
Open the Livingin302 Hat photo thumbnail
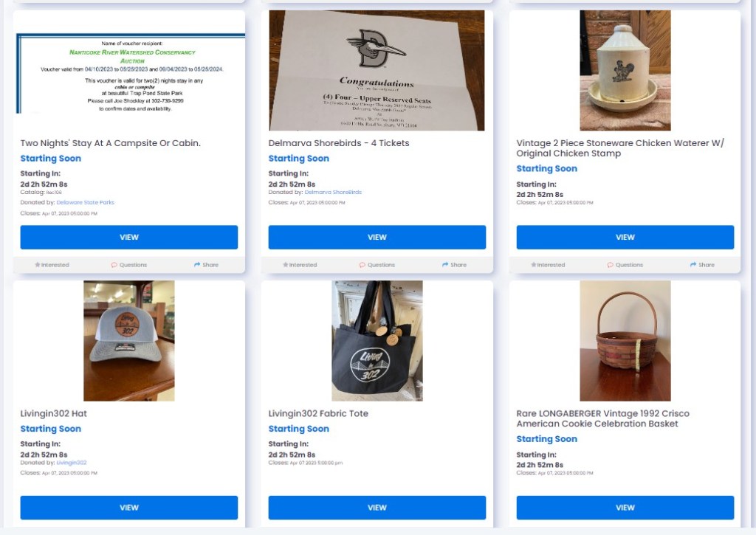pos(128,341)
